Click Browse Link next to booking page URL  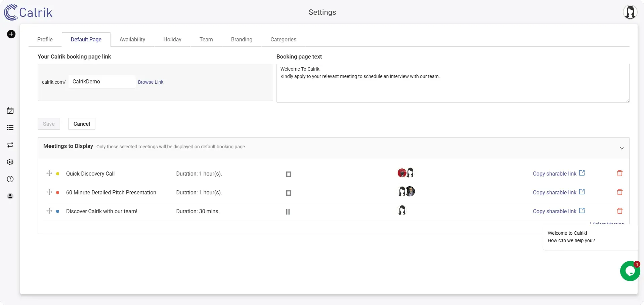150,82
